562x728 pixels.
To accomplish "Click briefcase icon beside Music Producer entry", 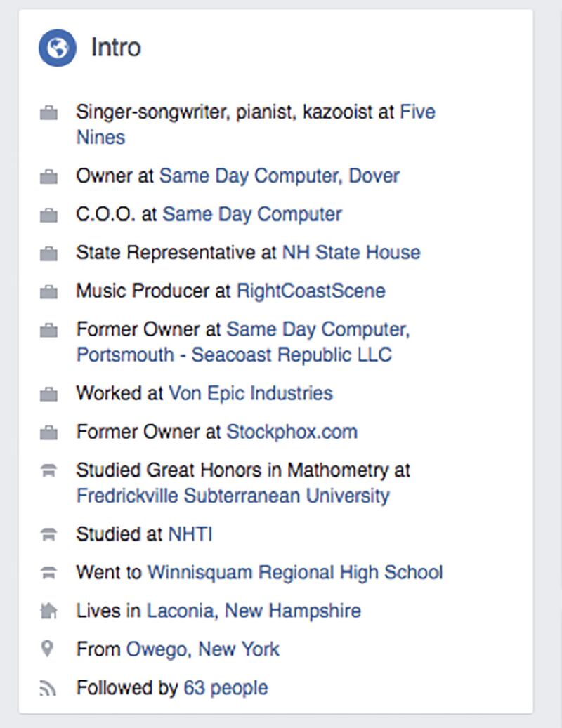I will click(48, 291).
